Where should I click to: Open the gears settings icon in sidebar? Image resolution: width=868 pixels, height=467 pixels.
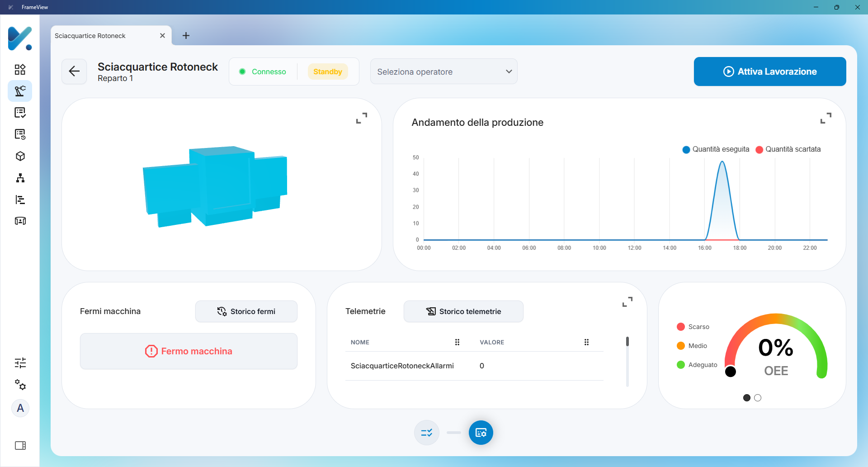tap(20, 385)
